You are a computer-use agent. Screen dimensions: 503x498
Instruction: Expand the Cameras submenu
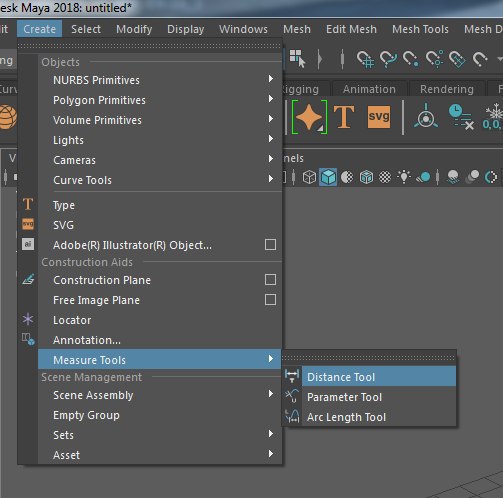point(160,160)
